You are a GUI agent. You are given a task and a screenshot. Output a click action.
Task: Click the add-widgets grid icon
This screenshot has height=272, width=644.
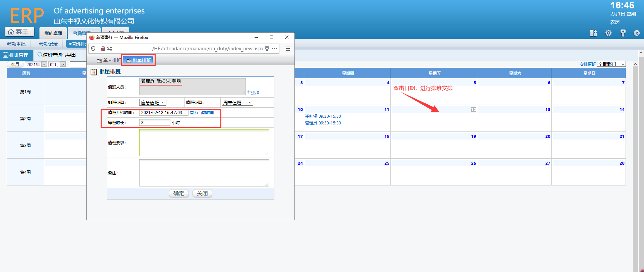[593, 33]
